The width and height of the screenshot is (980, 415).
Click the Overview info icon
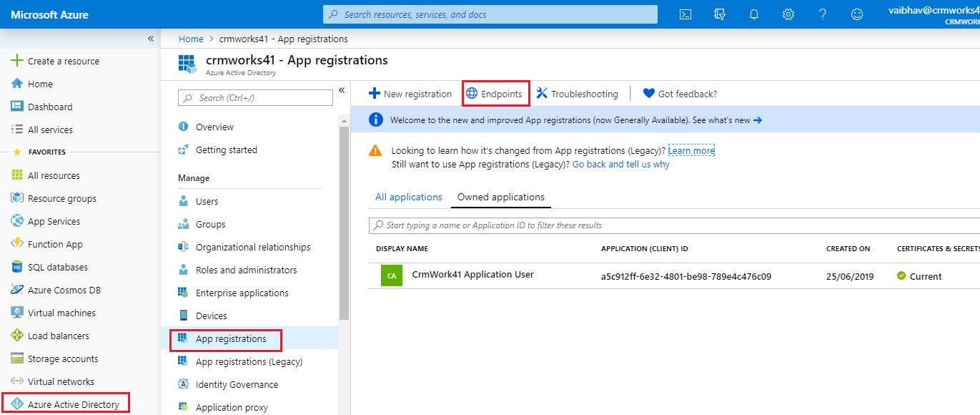(184, 127)
